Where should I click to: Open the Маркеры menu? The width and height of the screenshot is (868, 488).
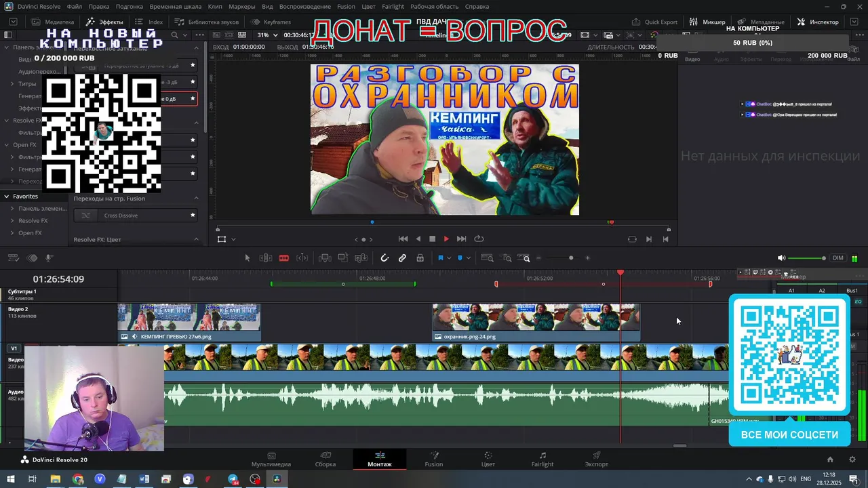pyautogui.click(x=242, y=6)
